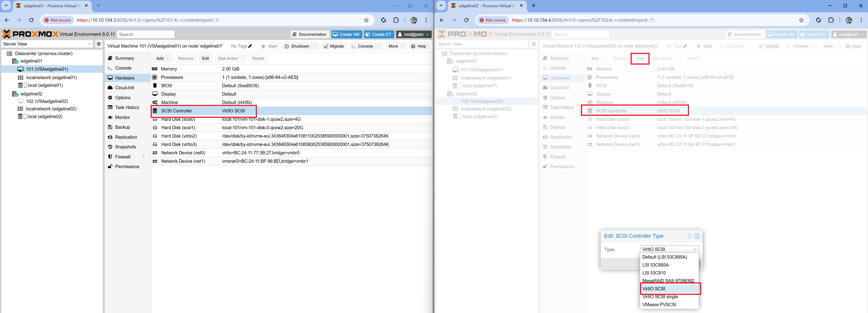Image resolution: width=868 pixels, height=313 pixels.
Task: Open tab search arrow in edgeline01 browser
Action: pyautogui.click(x=6, y=5)
